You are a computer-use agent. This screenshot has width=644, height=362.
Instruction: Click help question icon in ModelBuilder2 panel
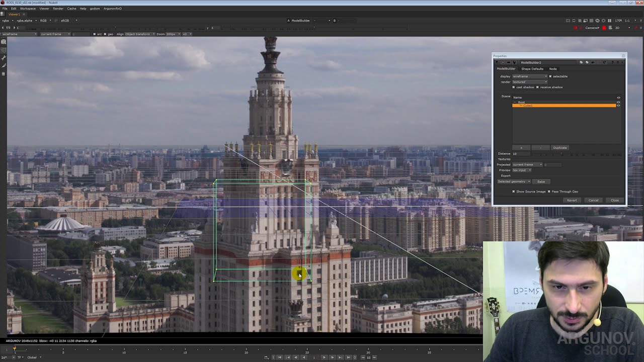(612, 62)
